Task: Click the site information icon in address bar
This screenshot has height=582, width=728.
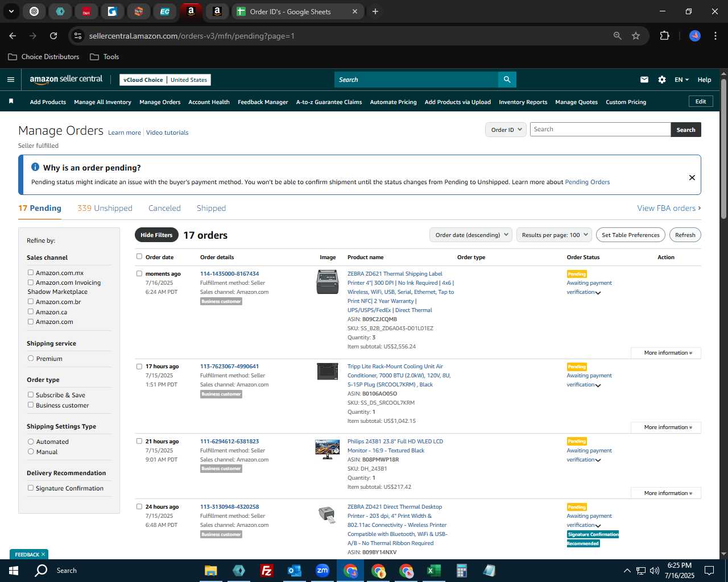Action: (x=78, y=36)
